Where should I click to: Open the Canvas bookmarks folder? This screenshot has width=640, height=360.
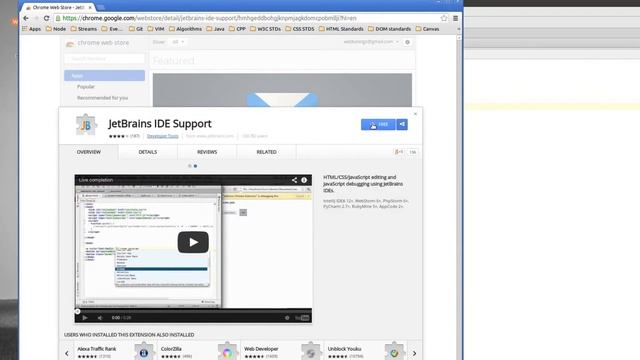(427, 29)
